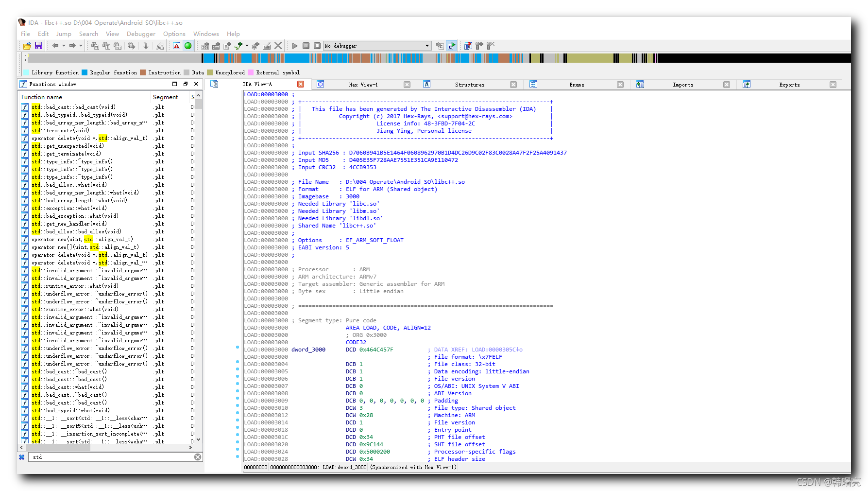Viewport: 868px width, 491px height.
Task: Convert to data with the DATA toolbar icon
Action: 217,45
